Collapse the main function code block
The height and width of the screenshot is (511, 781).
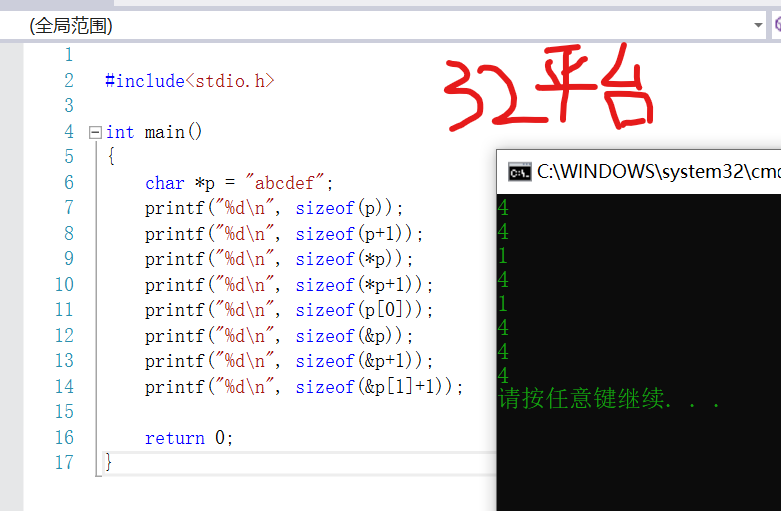click(95, 132)
